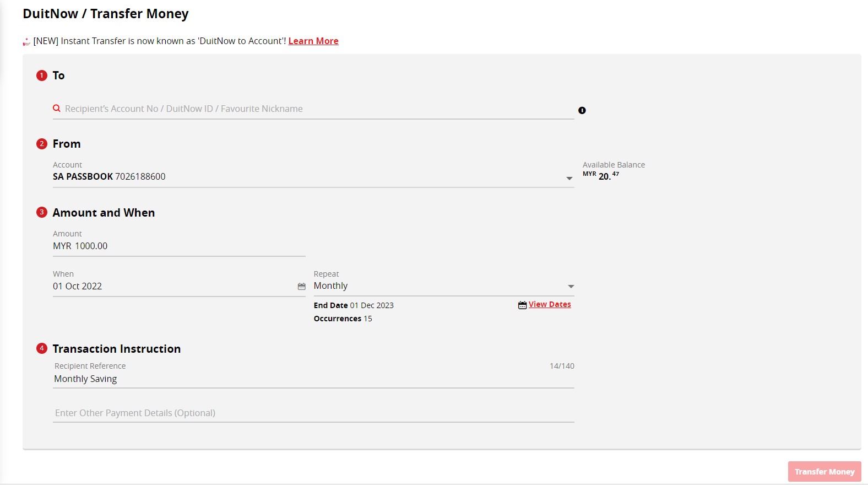Open the Learn More link
Image resolution: width=868 pixels, height=485 pixels.
click(313, 41)
